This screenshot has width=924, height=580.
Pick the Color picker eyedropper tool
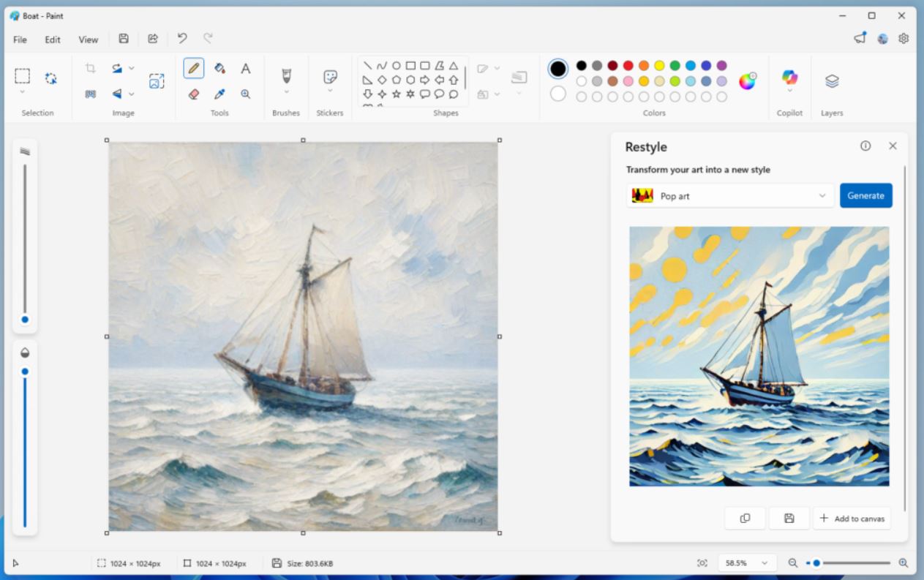click(219, 94)
